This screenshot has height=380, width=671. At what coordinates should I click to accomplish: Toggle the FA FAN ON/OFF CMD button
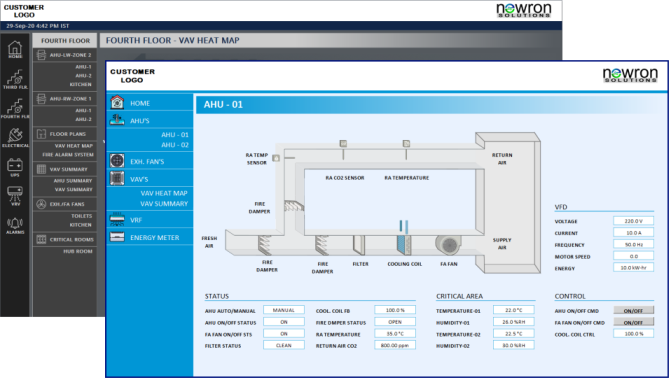(633, 322)
